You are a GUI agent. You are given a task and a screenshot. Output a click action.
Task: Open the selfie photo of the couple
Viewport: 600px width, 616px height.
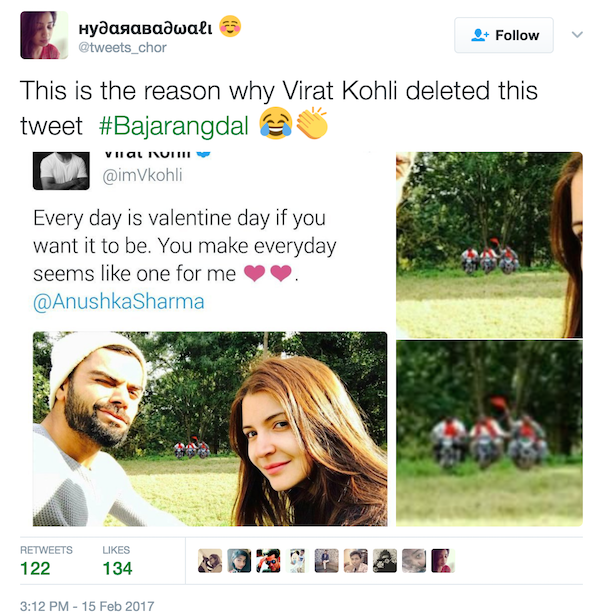[210, 429]
